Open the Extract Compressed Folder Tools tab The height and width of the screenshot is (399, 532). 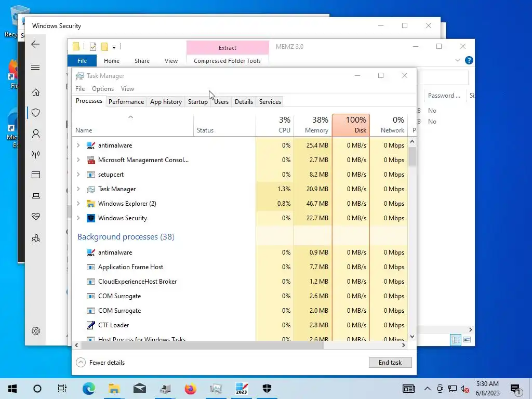(x=228, y=48)
